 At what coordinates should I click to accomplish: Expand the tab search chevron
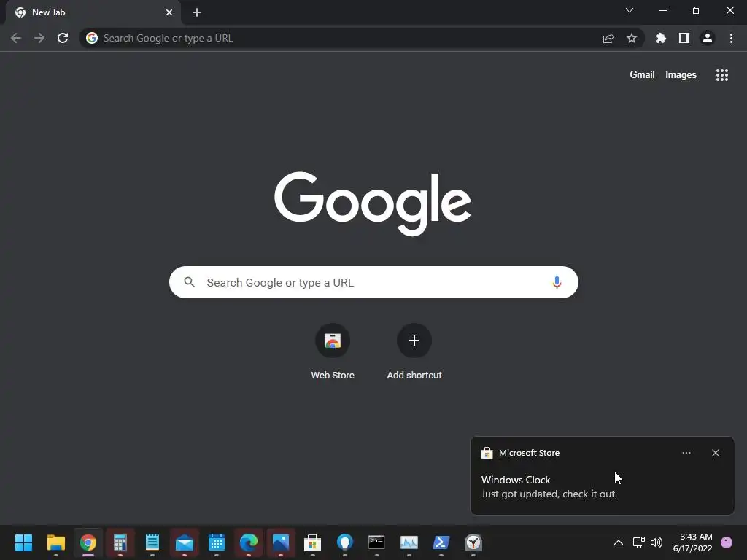pos(630,10)
